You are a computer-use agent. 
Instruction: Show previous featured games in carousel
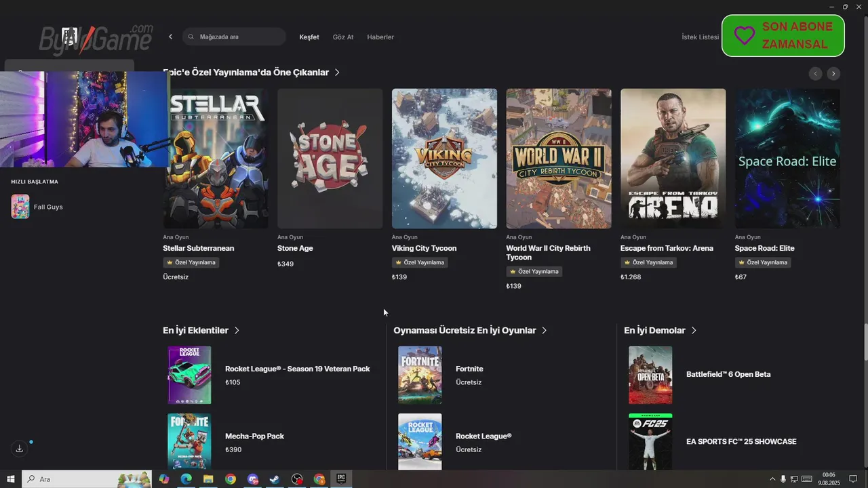coord(815,73)
